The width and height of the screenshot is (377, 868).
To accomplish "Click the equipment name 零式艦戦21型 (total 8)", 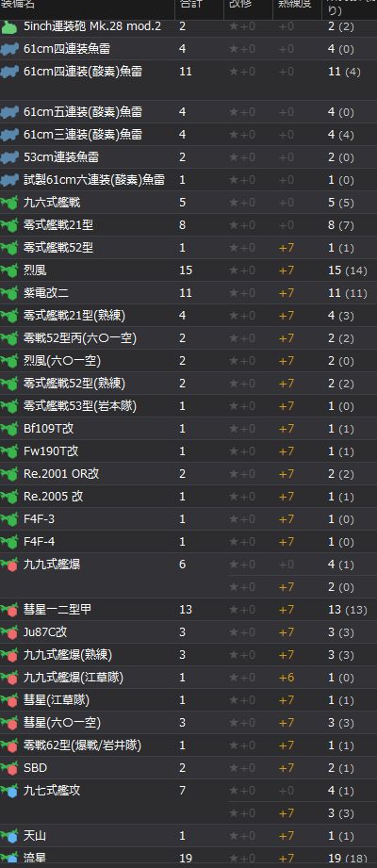I will pyautogui.click(x=58, y=225).
